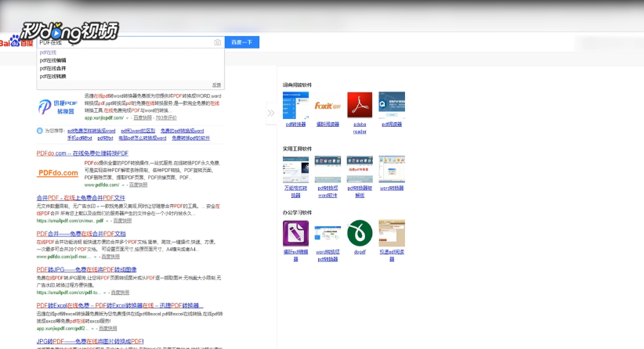Open recommended link 免费的pdf转换成word

pos(182,131)
